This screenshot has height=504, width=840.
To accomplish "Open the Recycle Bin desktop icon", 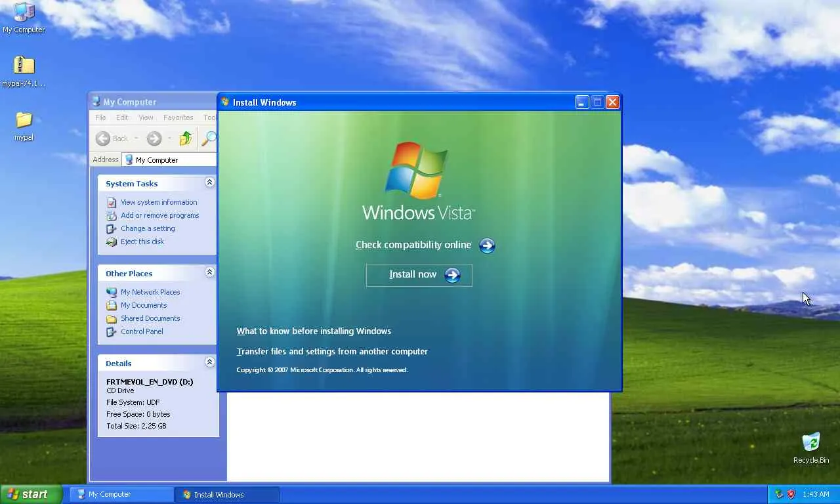I will [x=811, y=448].
